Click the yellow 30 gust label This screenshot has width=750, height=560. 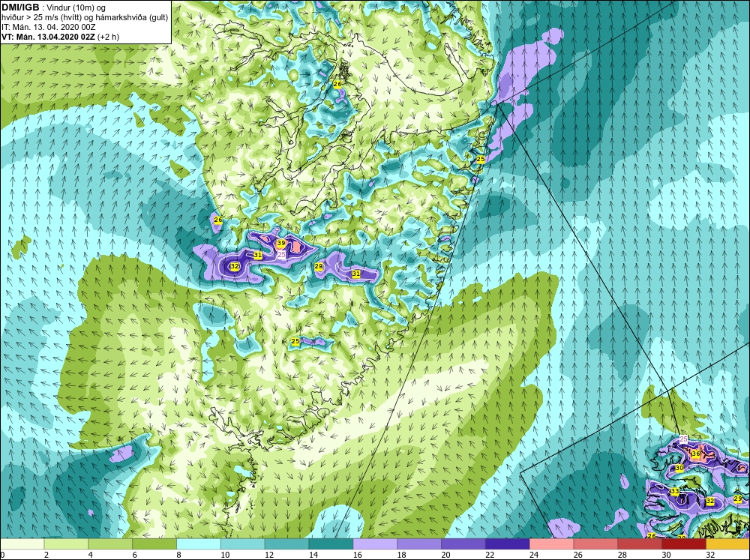[679, 468]
